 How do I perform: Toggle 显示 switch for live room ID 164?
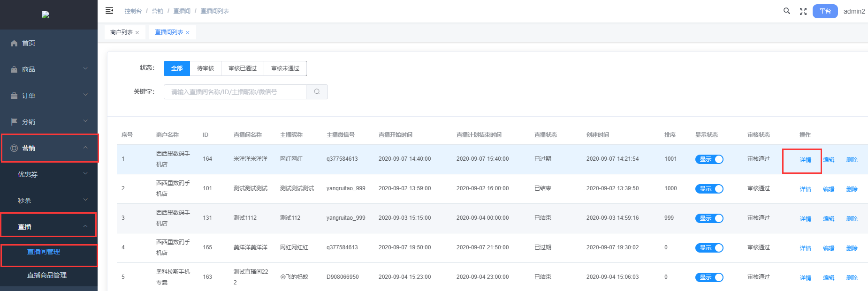(709, 159)
